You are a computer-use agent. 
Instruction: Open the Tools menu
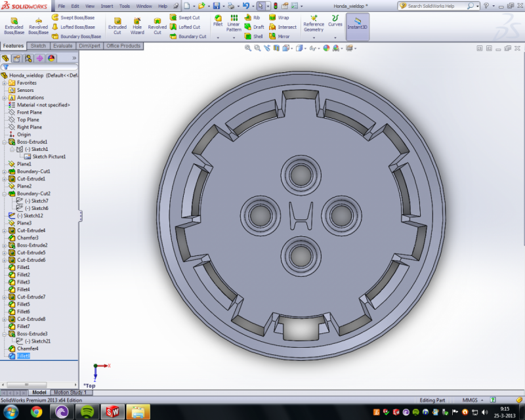[125, 6]
